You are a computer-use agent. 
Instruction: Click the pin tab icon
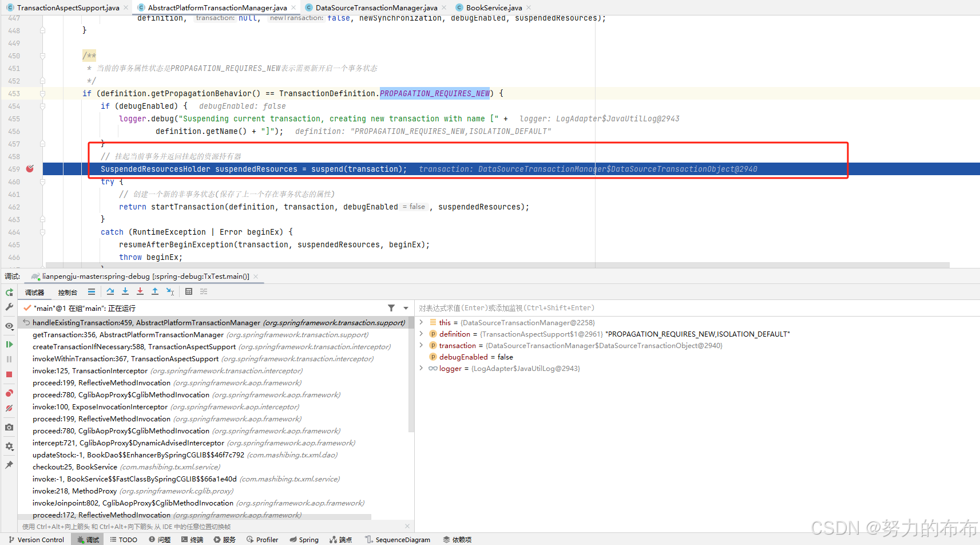[9, 465]
